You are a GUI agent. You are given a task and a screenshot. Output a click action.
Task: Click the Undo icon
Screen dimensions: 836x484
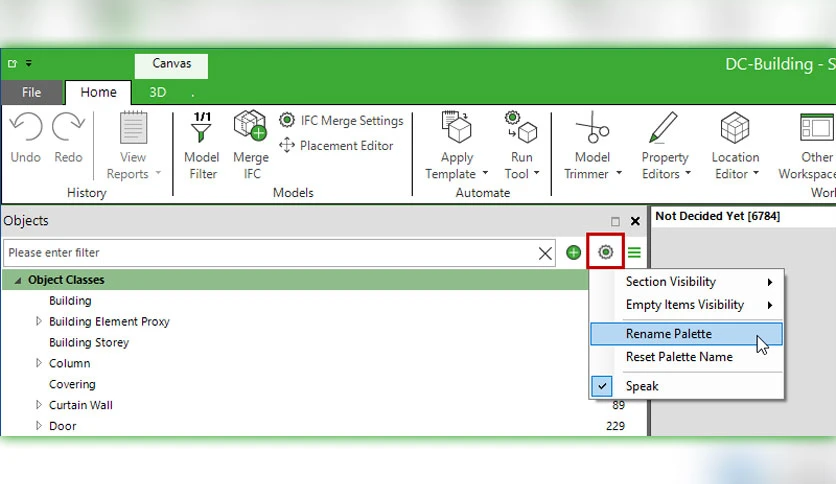tap(25, 127)
